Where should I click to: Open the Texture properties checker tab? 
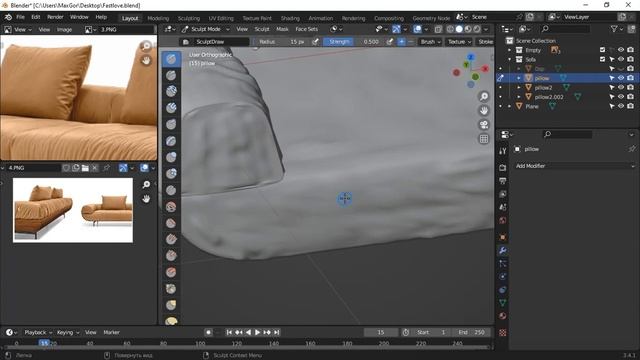coord(503,333)
